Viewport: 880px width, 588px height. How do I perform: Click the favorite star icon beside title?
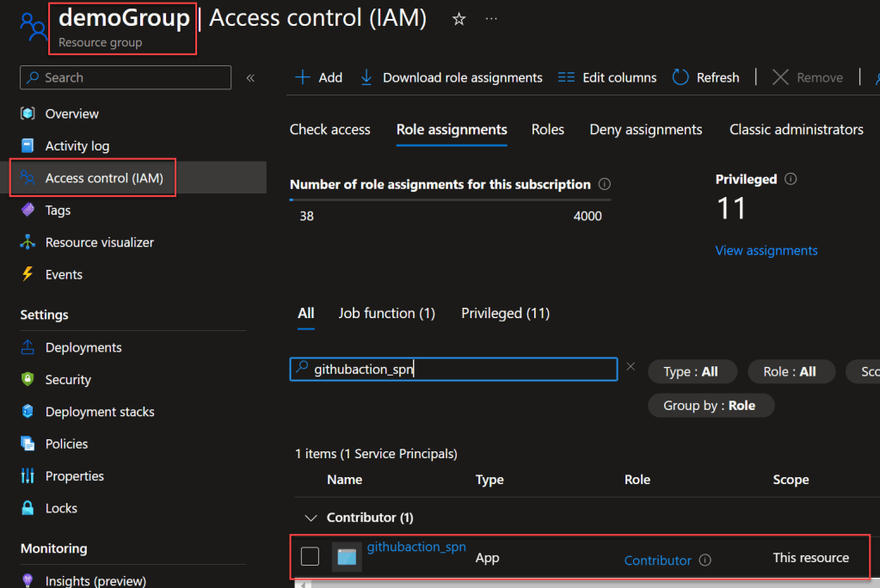459,19
